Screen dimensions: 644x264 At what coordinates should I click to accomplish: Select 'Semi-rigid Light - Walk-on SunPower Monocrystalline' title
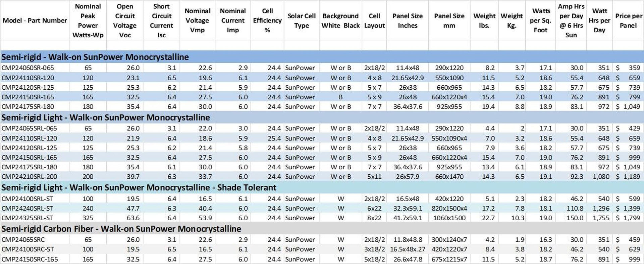[x=106, y=118]
